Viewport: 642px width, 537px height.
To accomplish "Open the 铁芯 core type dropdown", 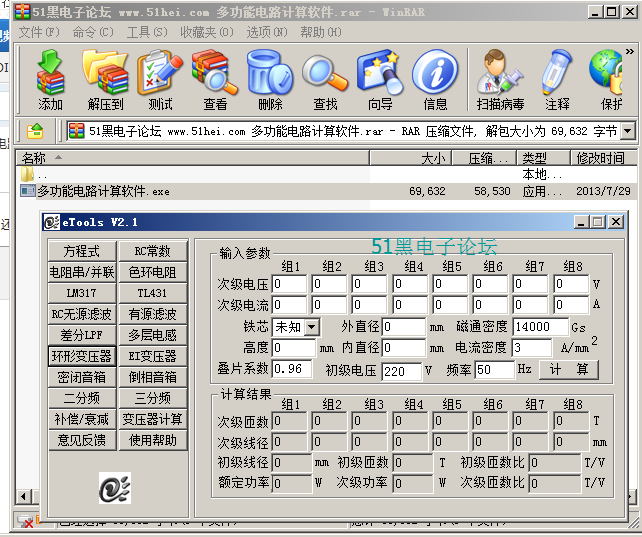I will [312, 327].
